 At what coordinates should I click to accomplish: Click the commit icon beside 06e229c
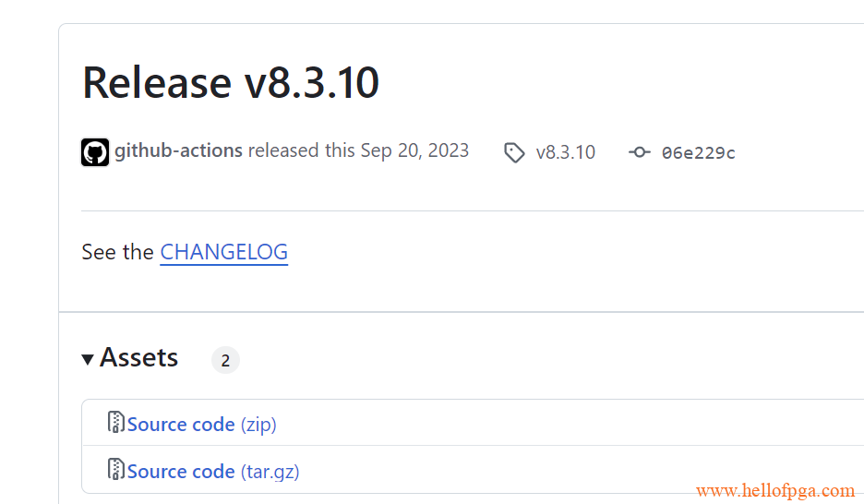639,152
